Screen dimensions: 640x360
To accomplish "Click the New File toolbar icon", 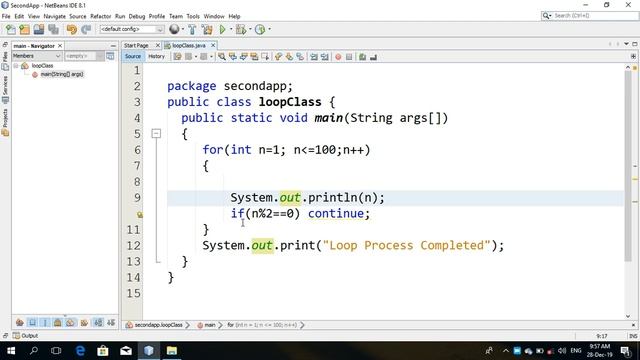I will click(x=11, y=29).
